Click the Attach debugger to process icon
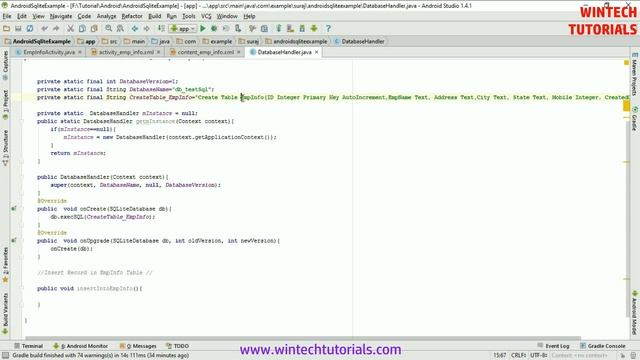Screen dimensions: 640x360 click(238, 29)
